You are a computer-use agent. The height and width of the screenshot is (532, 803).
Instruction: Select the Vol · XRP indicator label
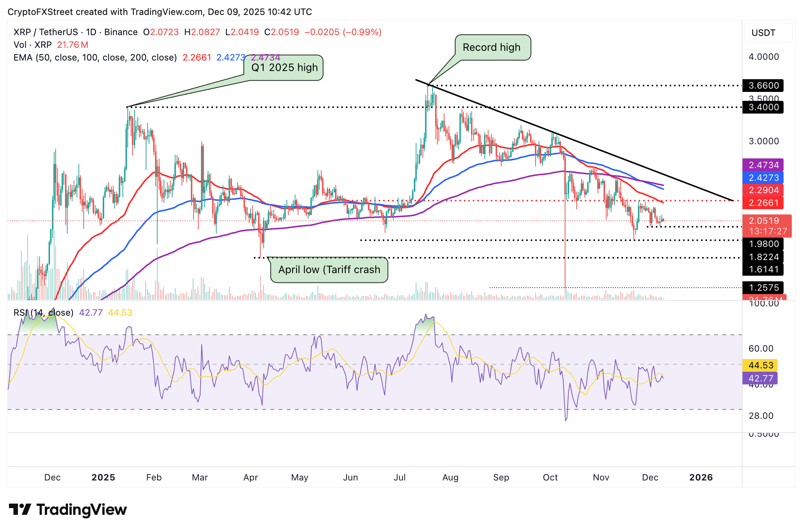coord(34,45)
